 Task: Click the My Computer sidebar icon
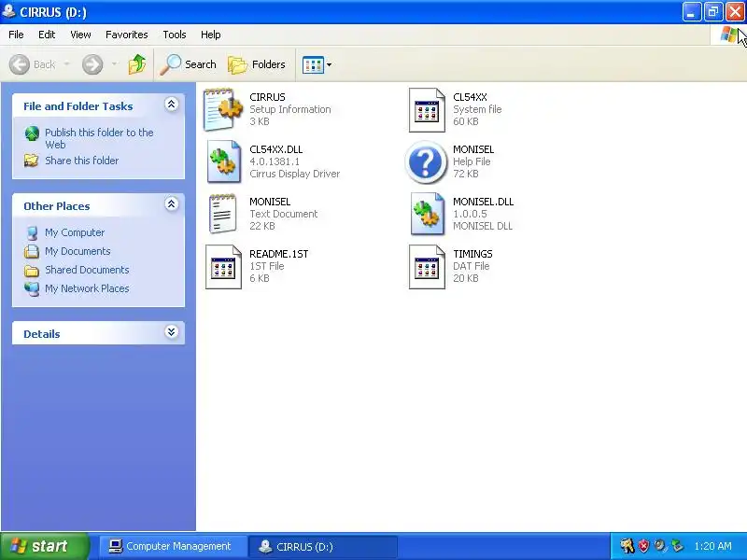click(32, 232)
